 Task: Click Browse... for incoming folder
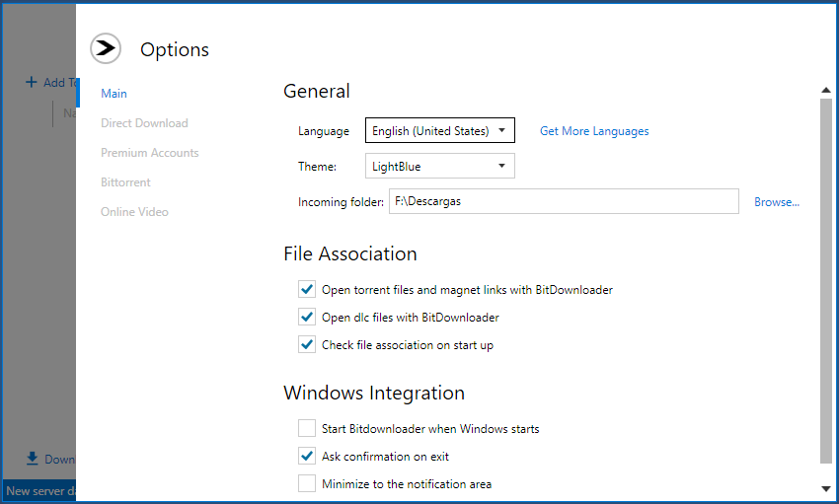[777, 202]
